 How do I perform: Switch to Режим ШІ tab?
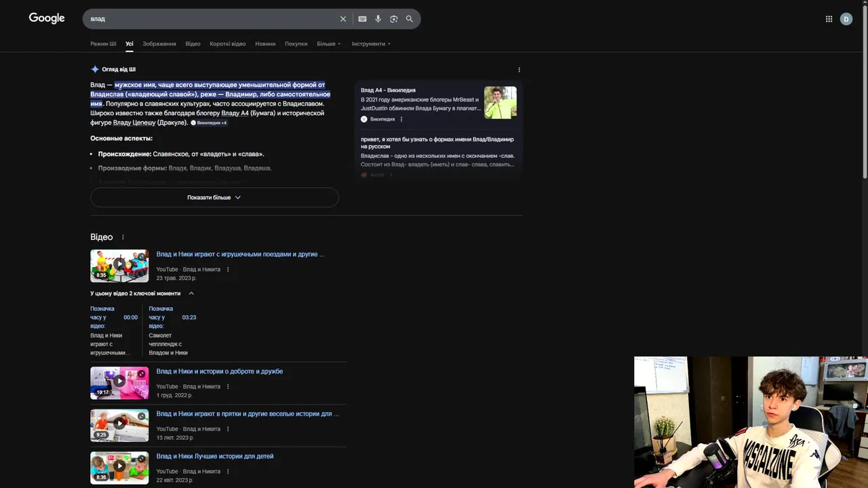click(x=103, y=44)
